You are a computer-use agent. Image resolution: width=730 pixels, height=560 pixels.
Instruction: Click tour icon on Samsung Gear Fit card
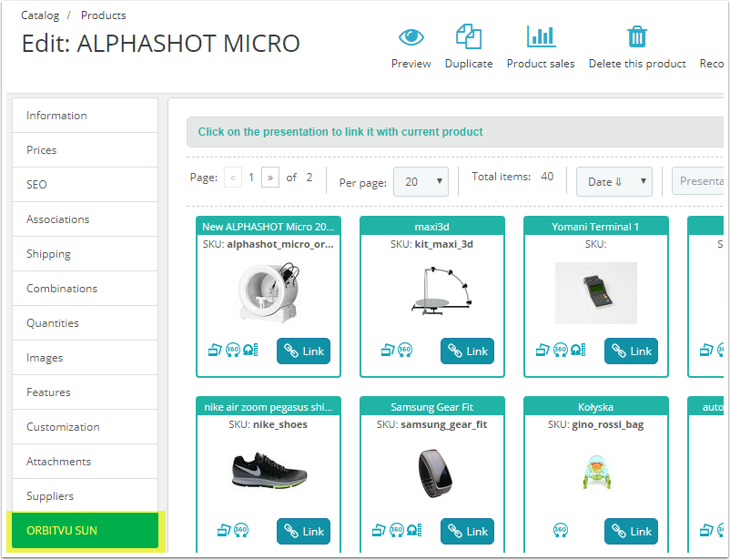pos(414,530)
